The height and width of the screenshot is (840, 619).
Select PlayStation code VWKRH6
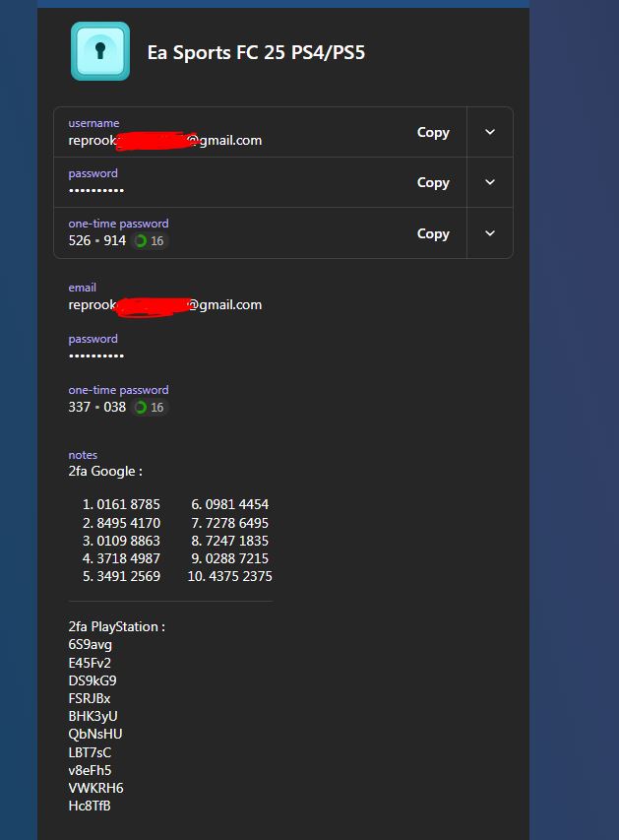[x=95, y=788]
